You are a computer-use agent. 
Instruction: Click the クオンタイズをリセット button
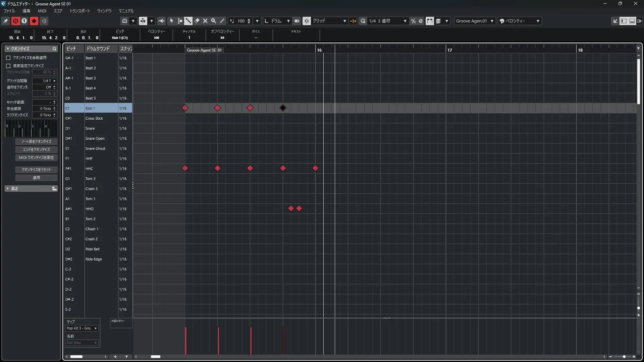coord(36,170)
